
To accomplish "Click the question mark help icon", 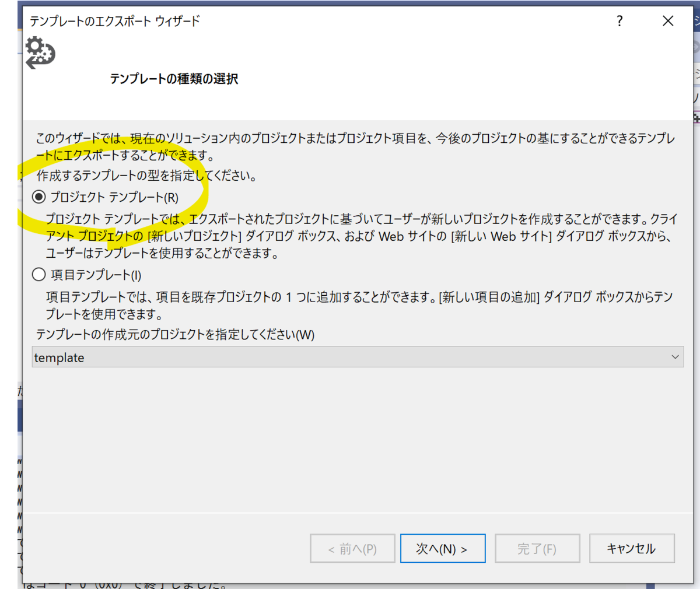I will click(x=619, y=21).
